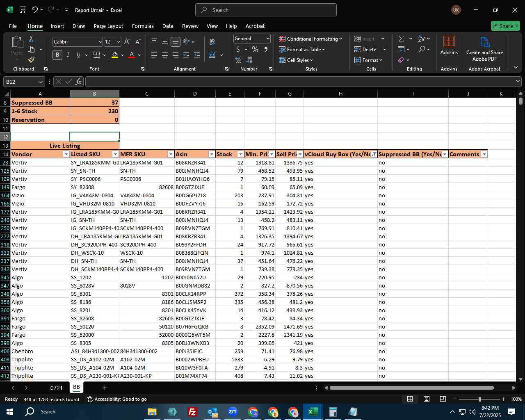Image resolution: width=525 pixels, height=420 pixels.
Task: Click the Find & Select magnifier icon
Action: coord(422,49)
